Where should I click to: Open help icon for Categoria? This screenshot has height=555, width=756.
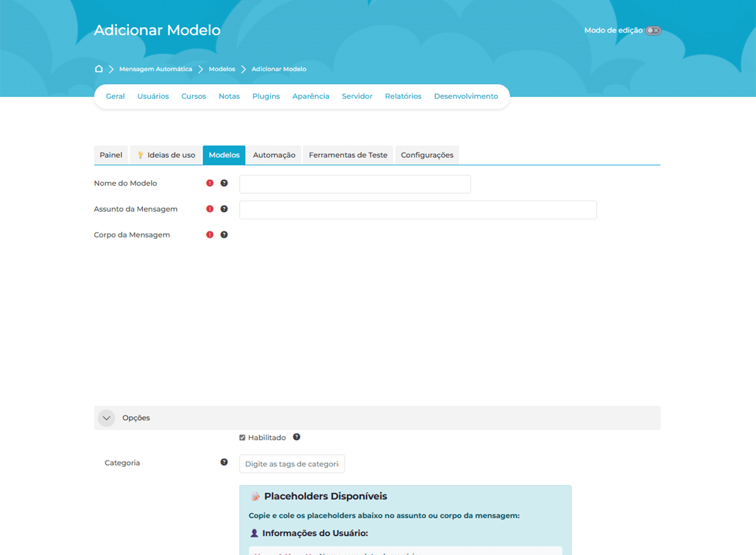[224, 462]
